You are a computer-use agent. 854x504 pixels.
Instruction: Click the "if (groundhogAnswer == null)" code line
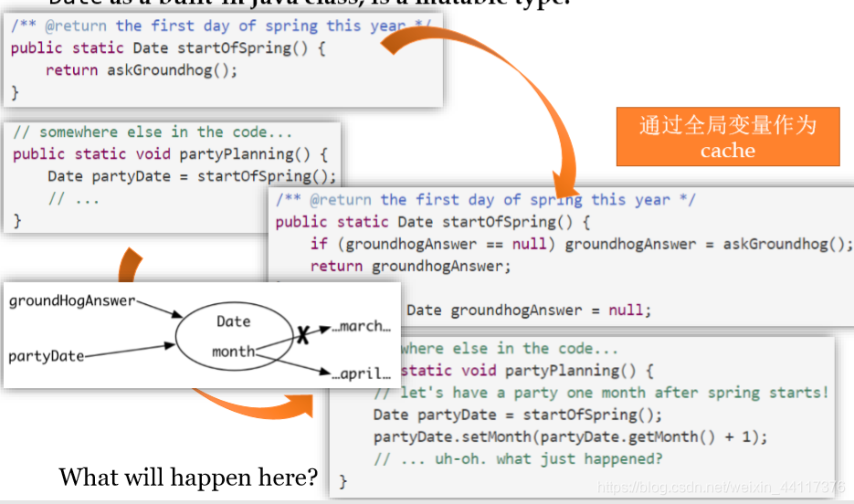[x=581, y=244]
